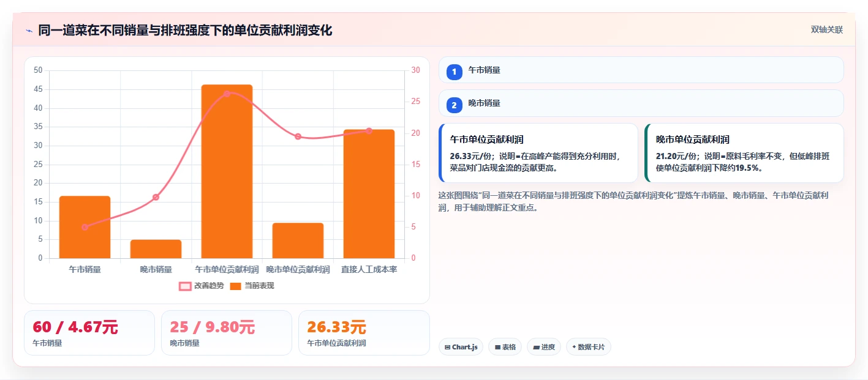Select the orange bar above 午市销量 axis label
This screenshot has height=380, width=868.
point(85,227)
